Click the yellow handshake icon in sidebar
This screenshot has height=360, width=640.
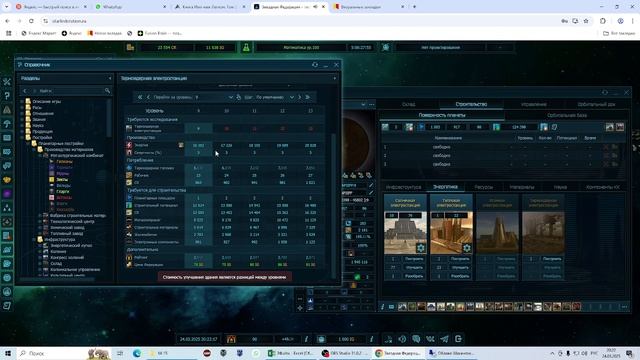[x=7, y=180]
